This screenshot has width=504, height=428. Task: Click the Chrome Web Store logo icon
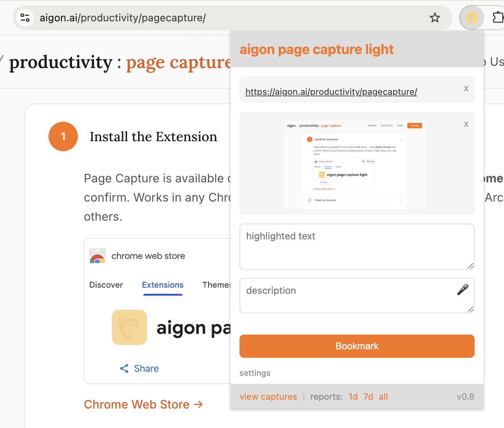point(97,256)
